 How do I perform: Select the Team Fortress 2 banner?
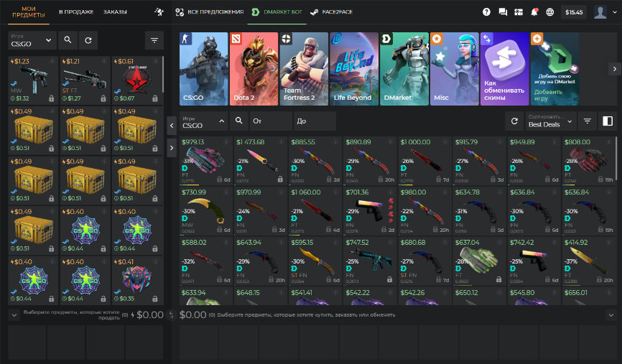pos(304,69)
